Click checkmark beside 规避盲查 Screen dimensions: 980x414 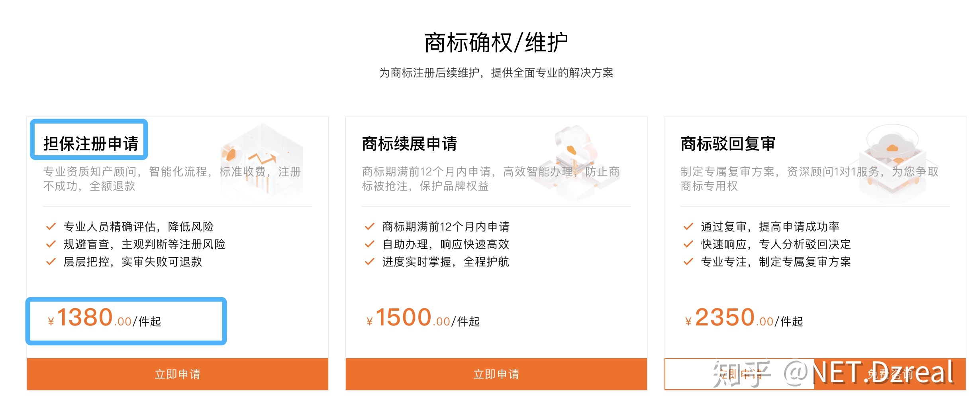click(51, 244)
